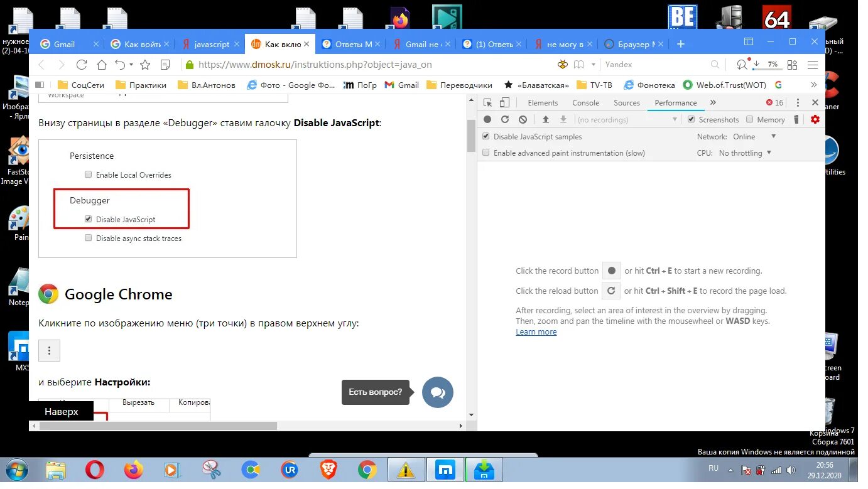Go to the home page icon
Screen dimensions: 868x489
click(101, 65)
